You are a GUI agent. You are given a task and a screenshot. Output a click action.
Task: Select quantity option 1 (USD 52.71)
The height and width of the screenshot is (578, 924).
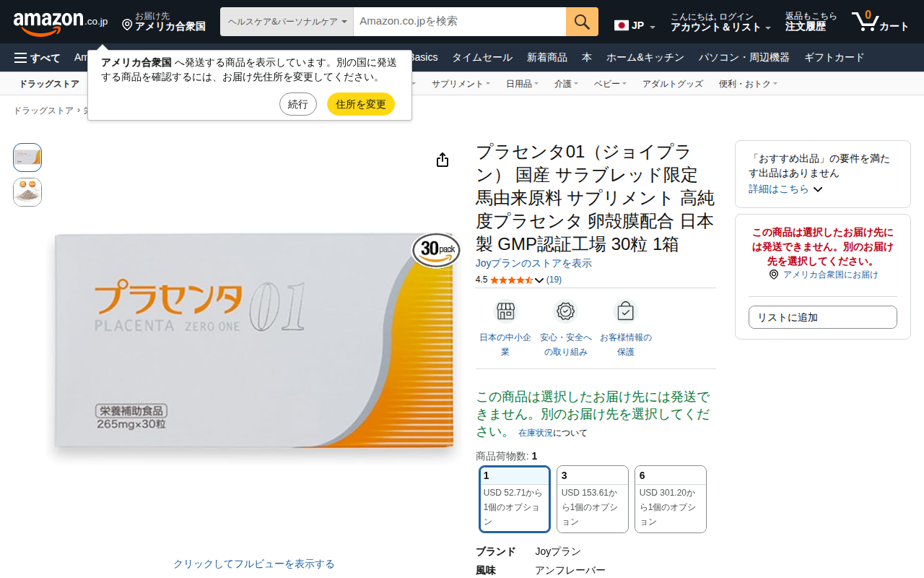point(515,499)
